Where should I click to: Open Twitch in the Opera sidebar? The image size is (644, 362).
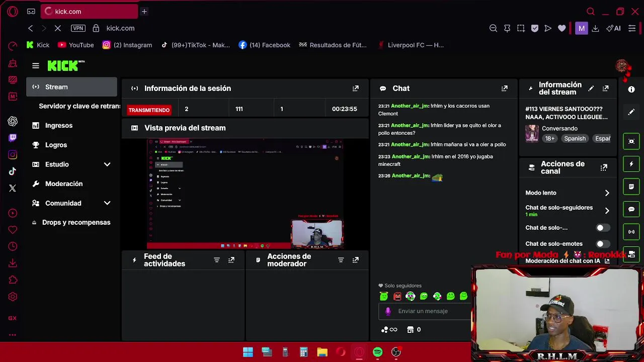[13, 138]
